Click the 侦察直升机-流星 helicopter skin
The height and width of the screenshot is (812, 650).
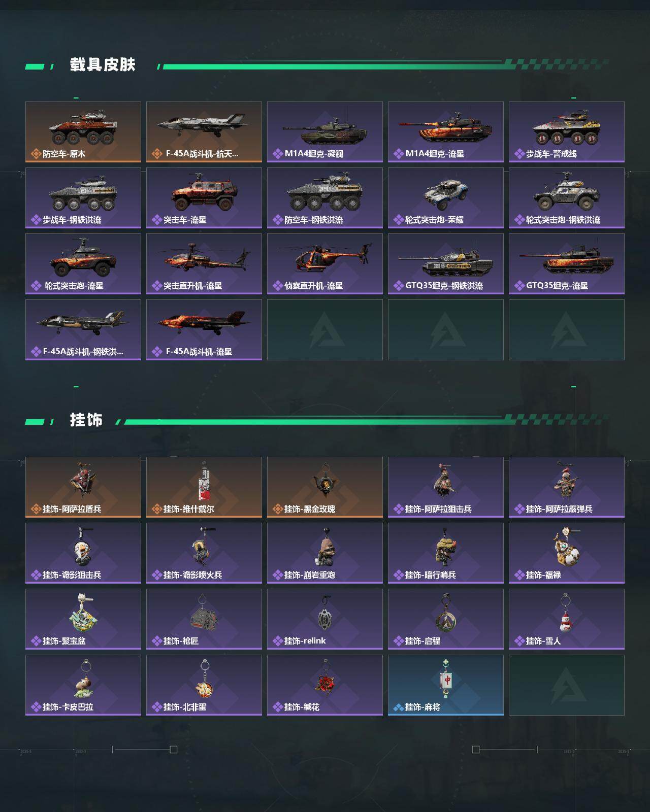coord(325,264)
